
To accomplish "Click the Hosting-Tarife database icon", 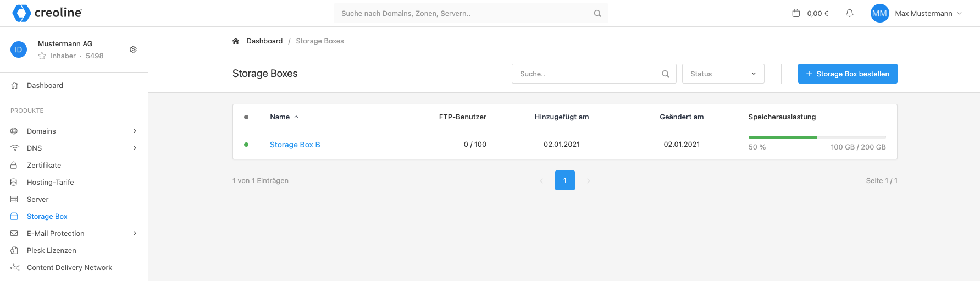I will tap(14, 182).
